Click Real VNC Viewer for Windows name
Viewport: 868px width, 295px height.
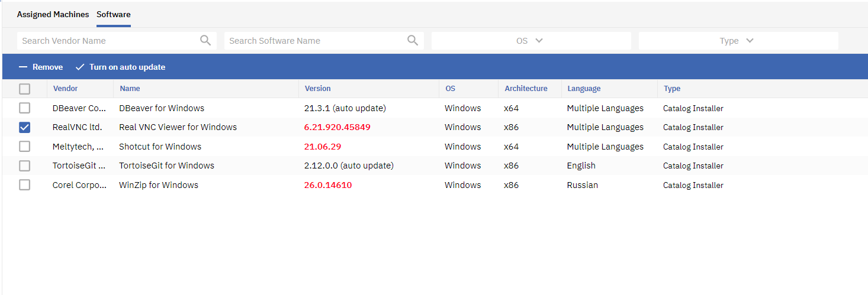(x=178, y=127)
